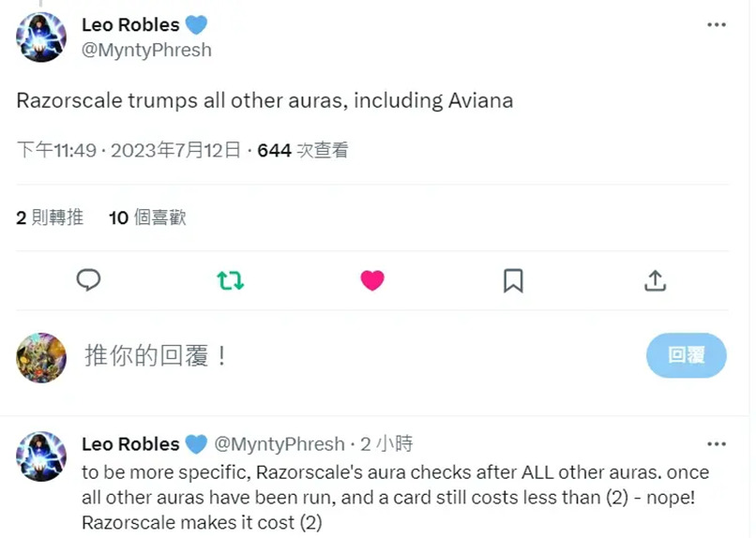The height and width of the screenshot is (538, 756).
Task: Open the reply tweet's three-dot menu
Action: 717,443
